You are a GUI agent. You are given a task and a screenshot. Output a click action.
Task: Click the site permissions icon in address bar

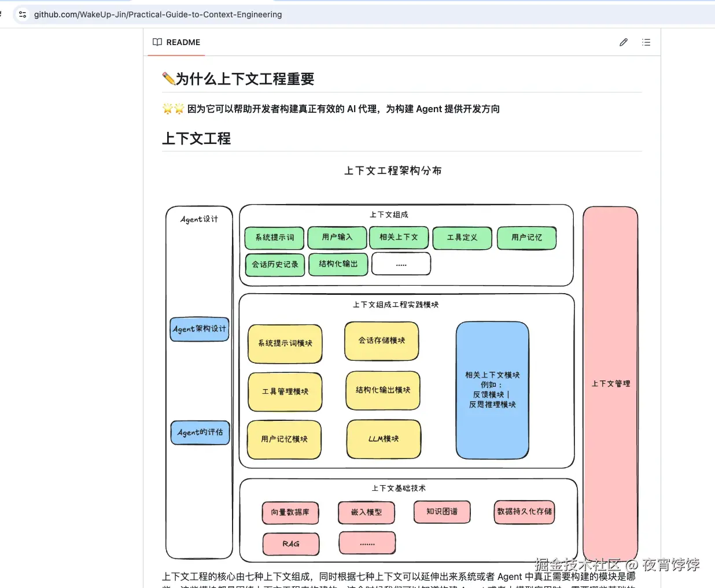[22, 14]
